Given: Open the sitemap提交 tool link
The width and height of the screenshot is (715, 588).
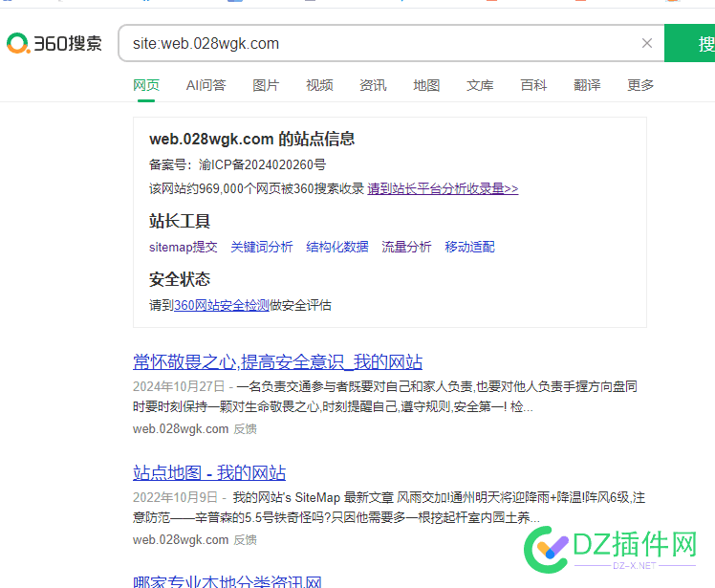Looking at the screenshot, I should point(184,247).
